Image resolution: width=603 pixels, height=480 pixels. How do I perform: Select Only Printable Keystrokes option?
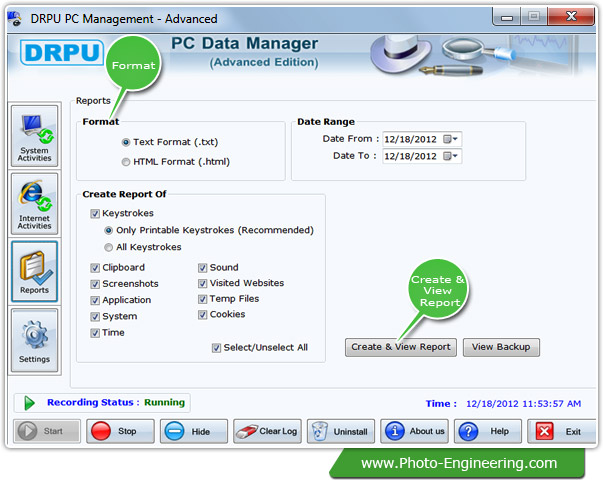tap(108, 230)
